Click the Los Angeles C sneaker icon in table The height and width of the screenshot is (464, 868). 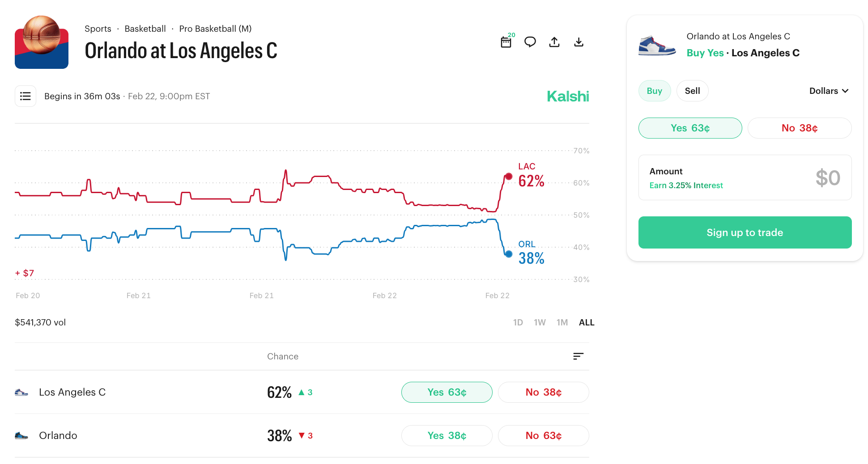[x=21, y=392]
